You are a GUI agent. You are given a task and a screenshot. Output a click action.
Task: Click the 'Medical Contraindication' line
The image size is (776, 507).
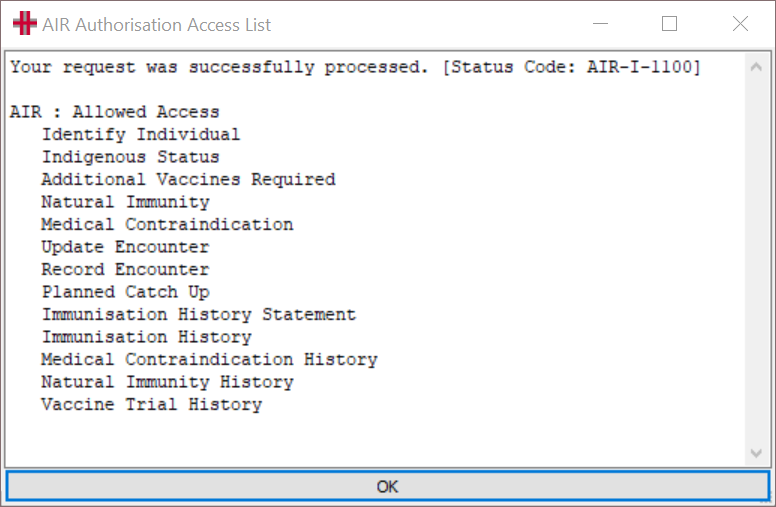(167, 224)
